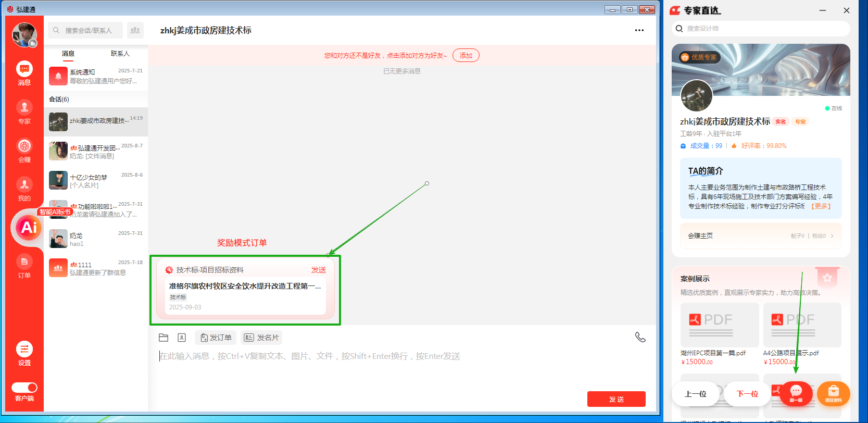
Task: Click the search conversations/contacts field
Action: tap(85, 30)
